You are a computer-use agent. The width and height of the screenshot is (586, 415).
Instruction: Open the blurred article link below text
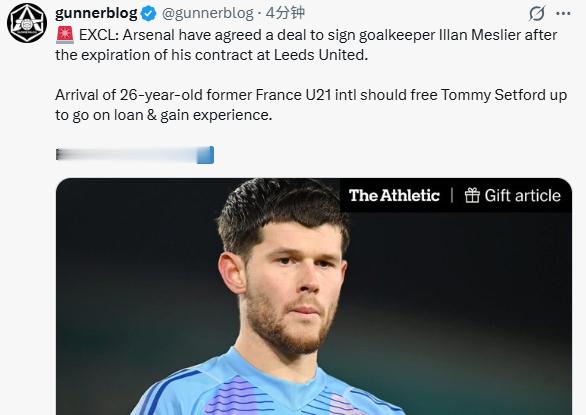click(x=135, y=155)
